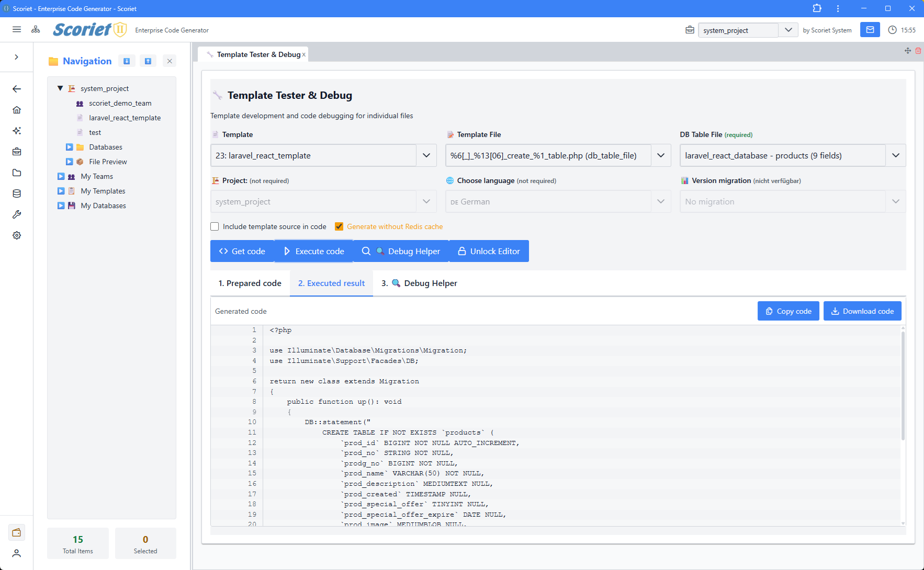924x570 pixels.
Task: Open the Home icon in left sidebar
Action: [x=17, y=110]
